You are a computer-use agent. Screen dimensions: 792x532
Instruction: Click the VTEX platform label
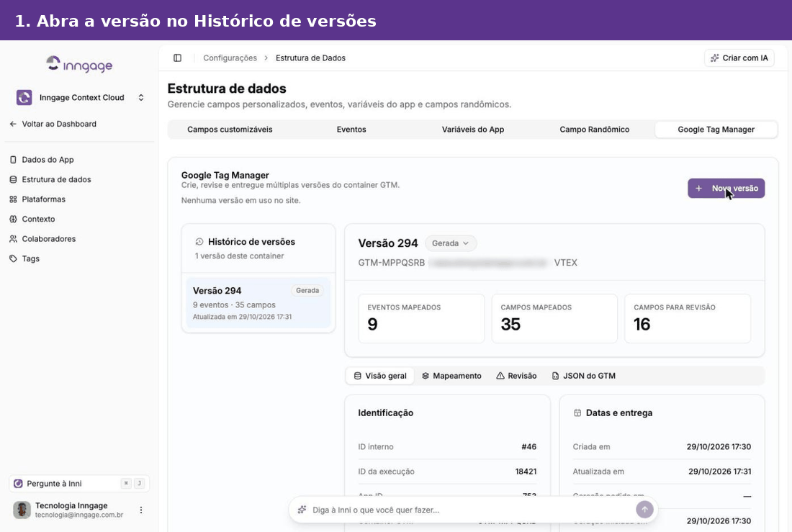point(566,263)
